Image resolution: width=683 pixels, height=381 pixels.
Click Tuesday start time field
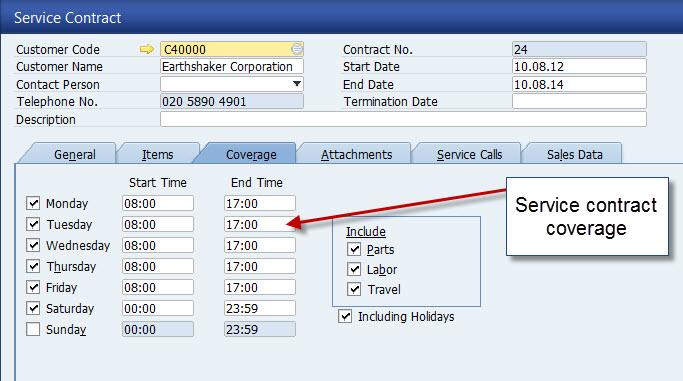pos(158,224)
